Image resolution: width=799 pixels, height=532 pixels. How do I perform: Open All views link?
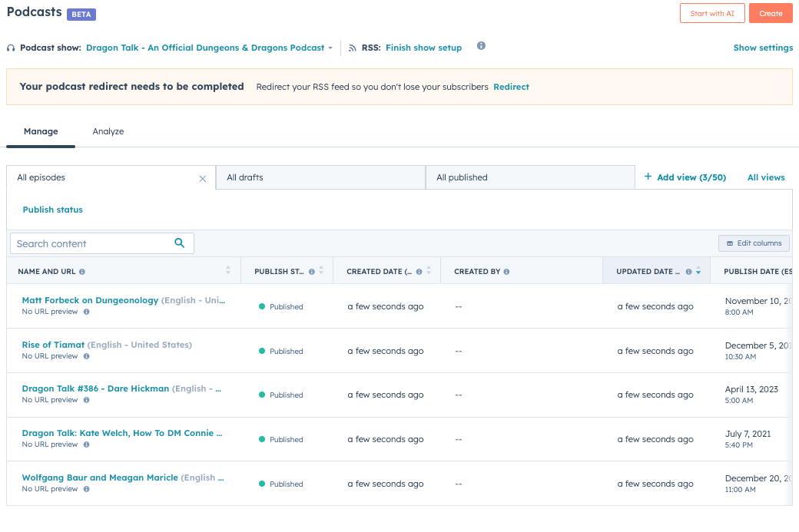(x=766, y=177)
